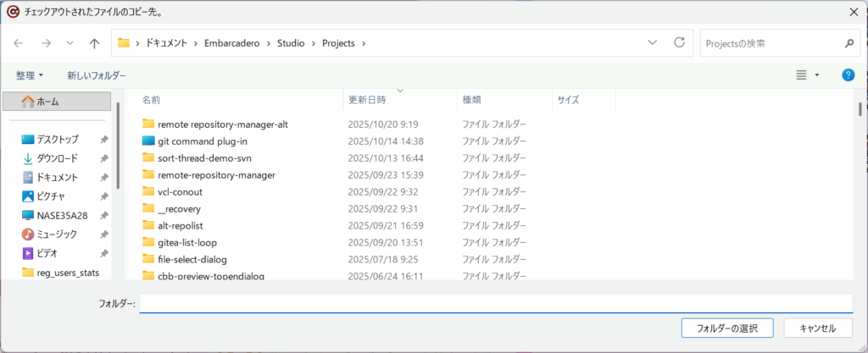Open the view options dropdown
This screenshot has width=868, height=353.
coord(817,75)
